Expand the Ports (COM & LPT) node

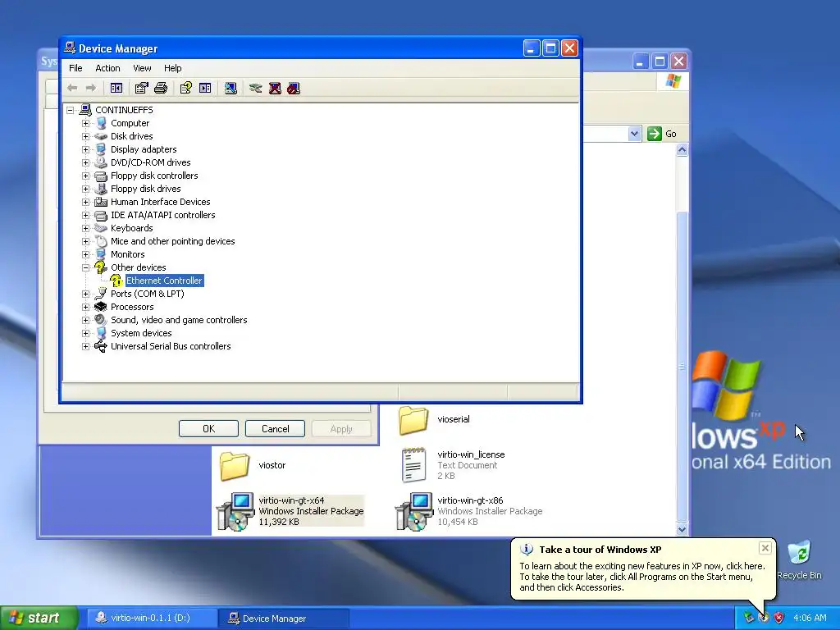pyautogui.click(x=85, y=294)
